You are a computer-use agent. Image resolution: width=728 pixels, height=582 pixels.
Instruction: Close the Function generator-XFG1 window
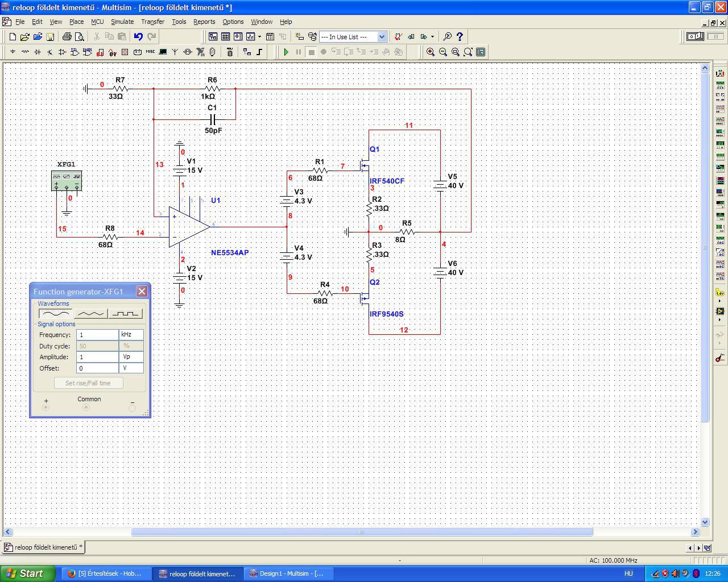tap(142, 292)
